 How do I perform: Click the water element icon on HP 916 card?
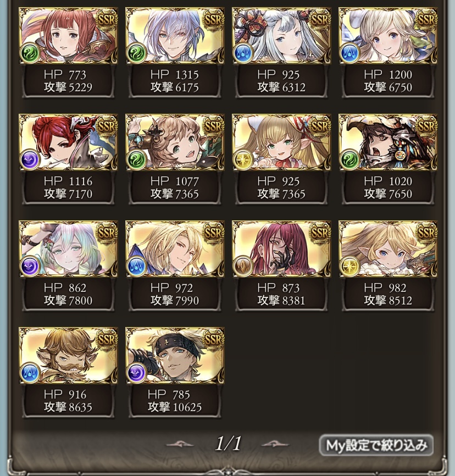point(30,373)
